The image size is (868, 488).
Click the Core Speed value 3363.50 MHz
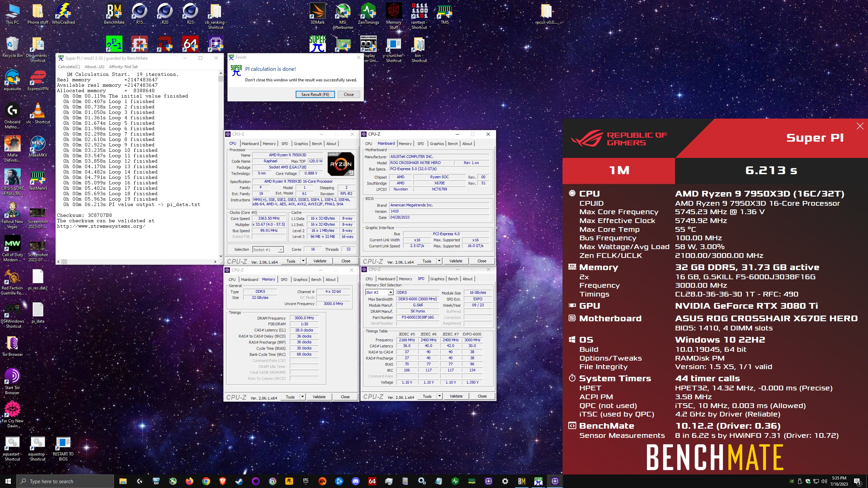[x=269, y=218]
